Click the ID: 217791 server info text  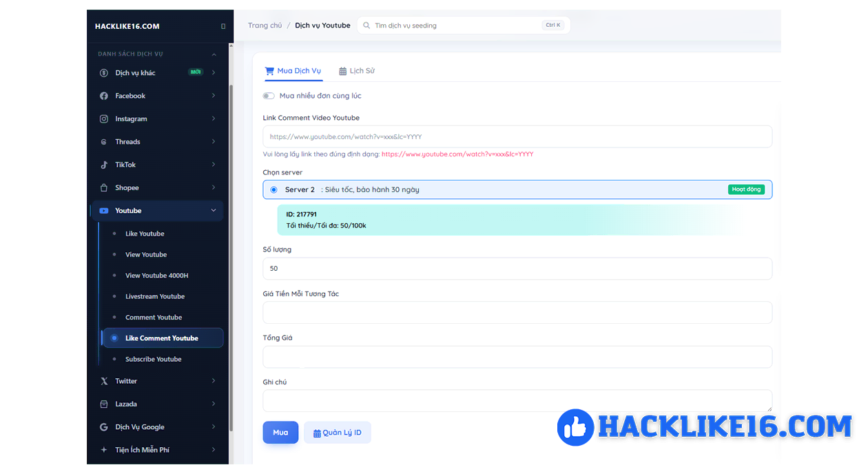coord(302,215)
